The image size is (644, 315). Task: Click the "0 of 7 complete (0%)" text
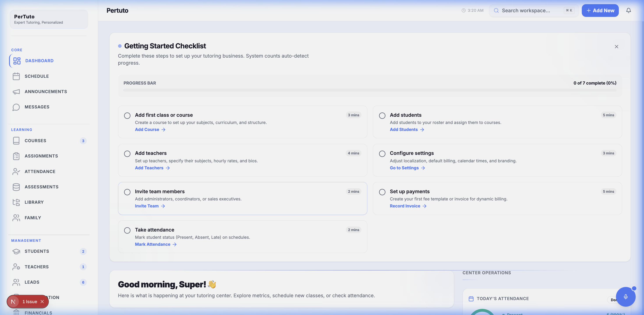pyautogui.click(x=595, y=83)
